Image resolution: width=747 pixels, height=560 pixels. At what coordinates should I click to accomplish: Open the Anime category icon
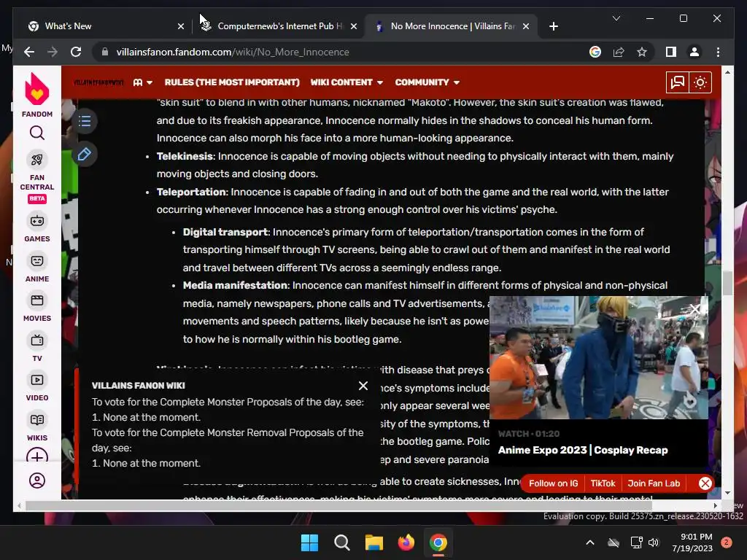[x=36, y=261]
